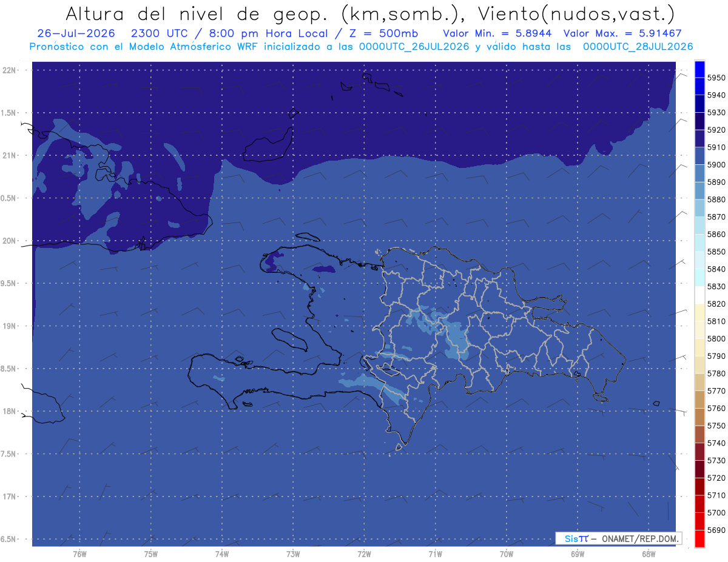Click the '5910' color scale value
Viewport: 728px width, 562px height.
[x=716, y=147]
